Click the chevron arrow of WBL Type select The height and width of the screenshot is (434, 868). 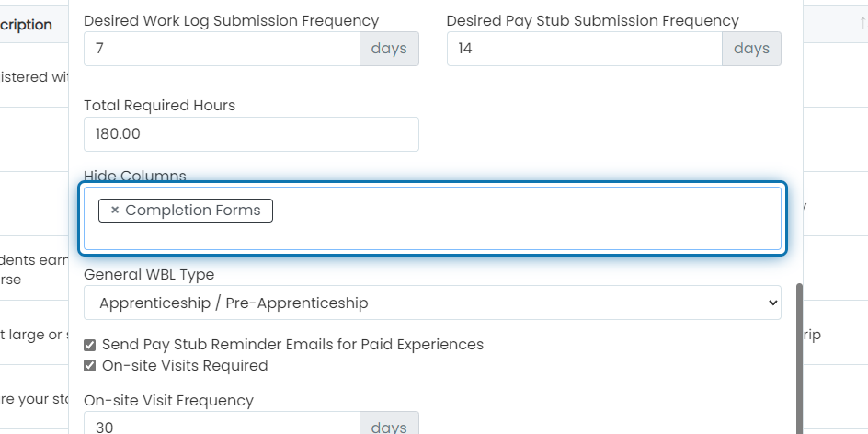(772, 303)
